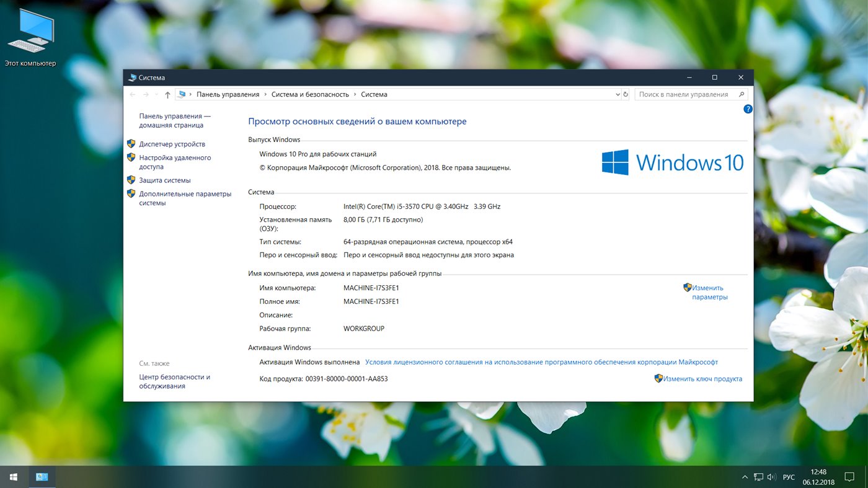The width and height of the screenshot is (868, 488).
Task: Open the clock showing 12:48
Action: click(818, 477)
